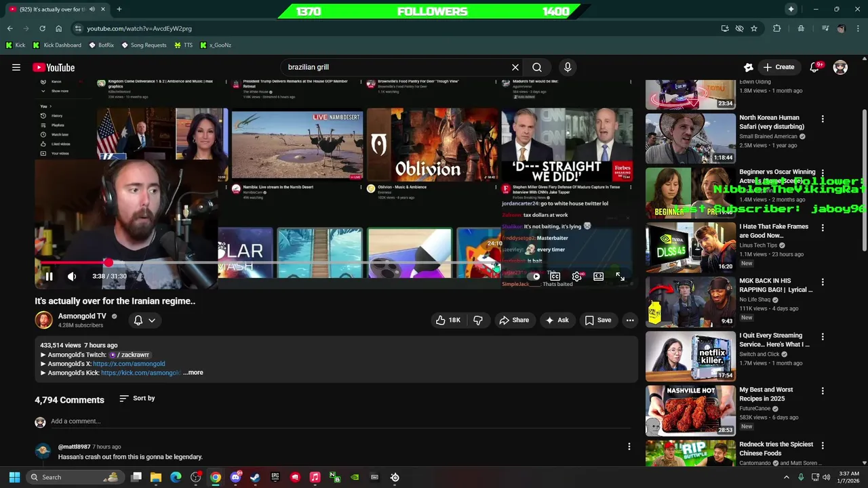The image size is (868, 488).
Task: Open the x_GooNz bookmark
Action: (216, 45)
